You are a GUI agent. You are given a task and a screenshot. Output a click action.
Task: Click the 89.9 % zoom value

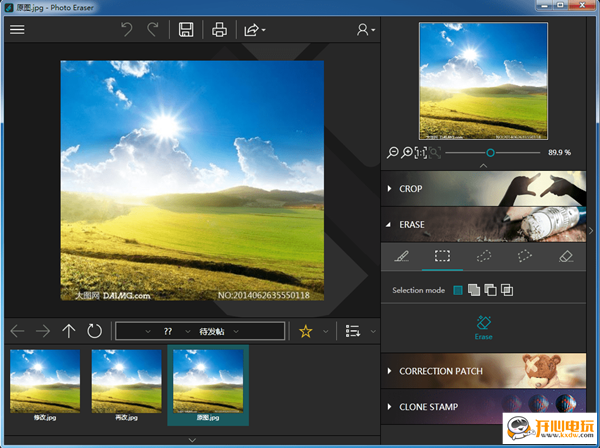559,153
